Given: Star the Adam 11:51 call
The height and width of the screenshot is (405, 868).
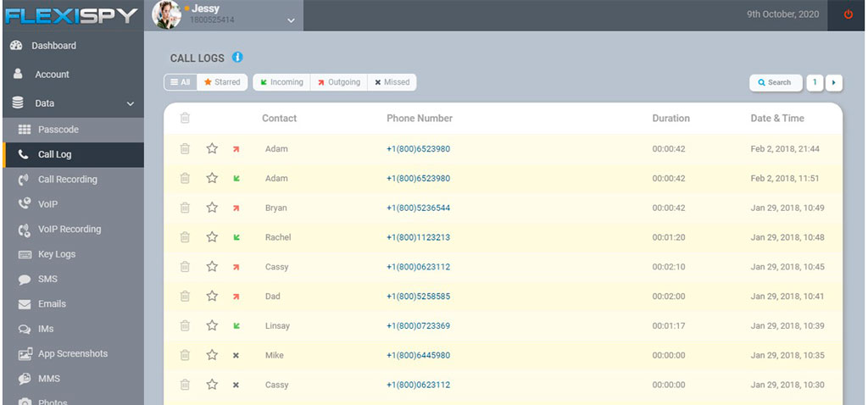Looking at the screenshot, I should pos(212,178).
